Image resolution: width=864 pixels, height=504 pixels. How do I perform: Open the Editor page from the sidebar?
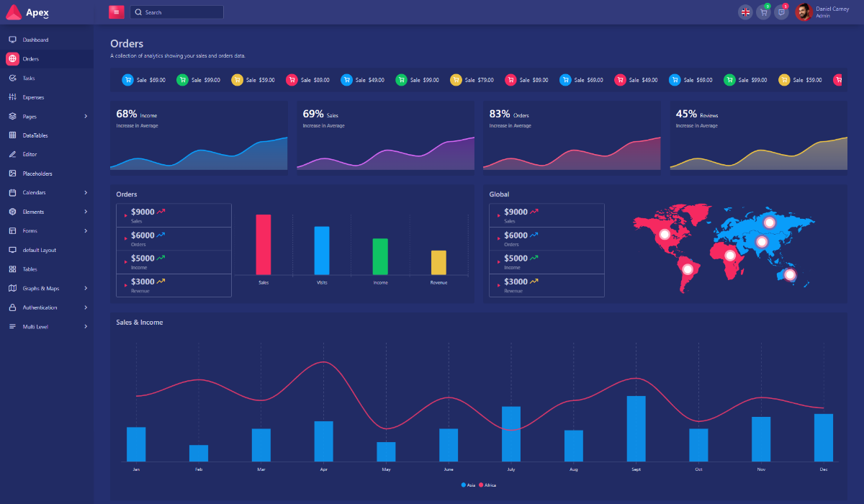[x=47, y=154]
